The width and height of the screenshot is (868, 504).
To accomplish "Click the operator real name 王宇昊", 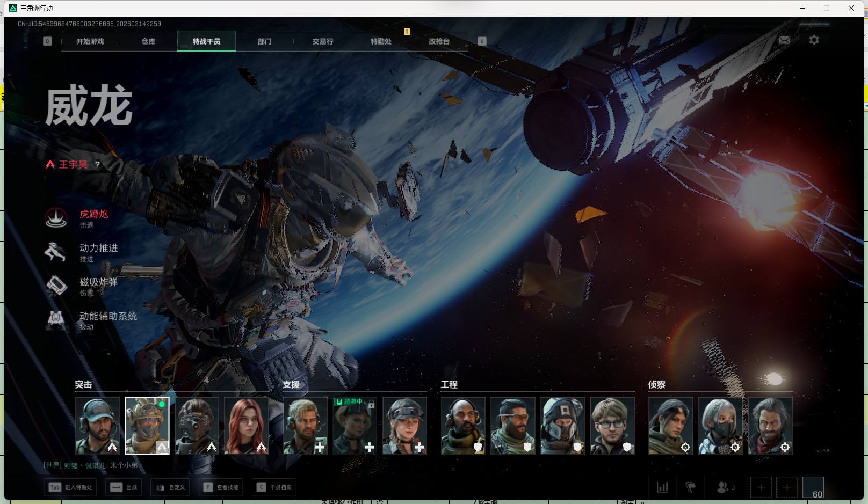I will pyautogui.click(x=73, y=165).
